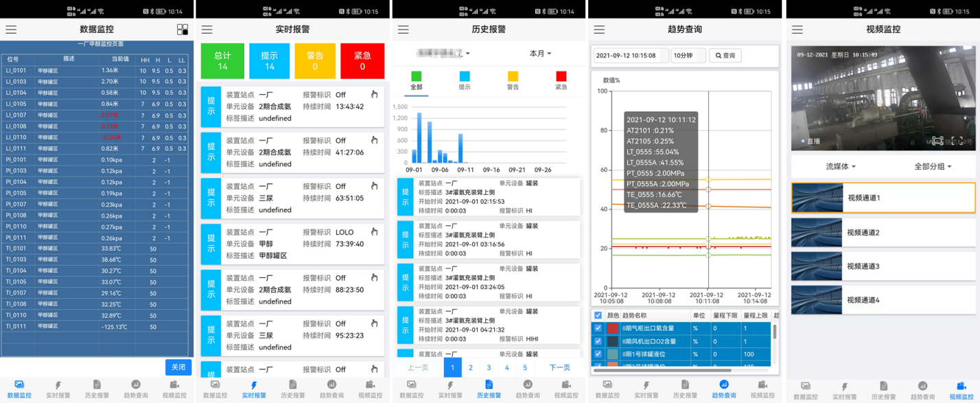Uncheck the II期气柜出口氧含量 trend checkbox
The image size is (980, 403).
tap(598, 328)
